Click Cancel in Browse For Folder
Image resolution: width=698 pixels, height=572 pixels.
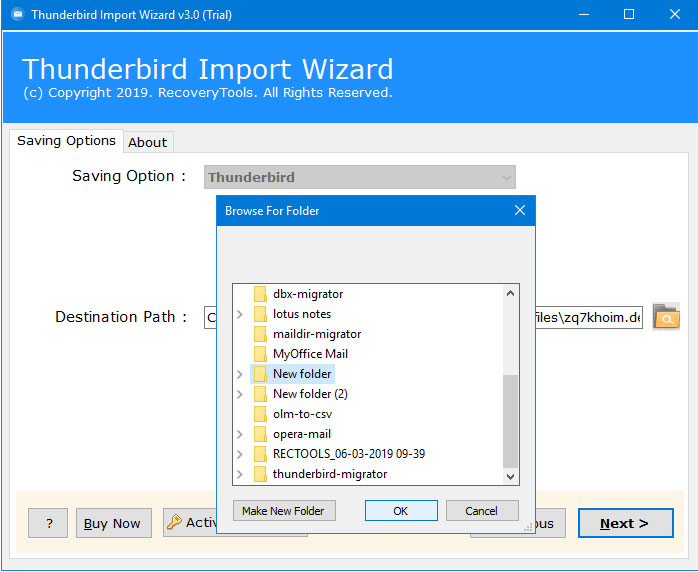tap(482, 511)
